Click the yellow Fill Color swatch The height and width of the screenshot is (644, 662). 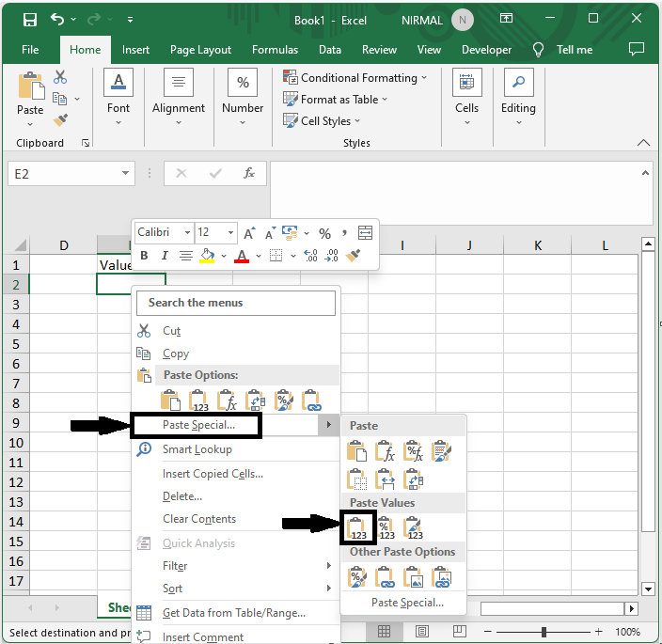(x=207, y=260)
